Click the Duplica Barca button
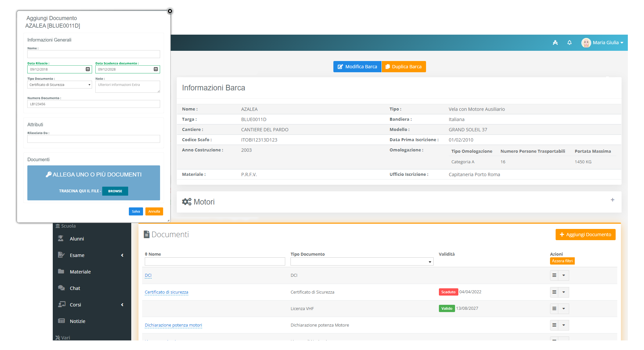 point(404,67)
